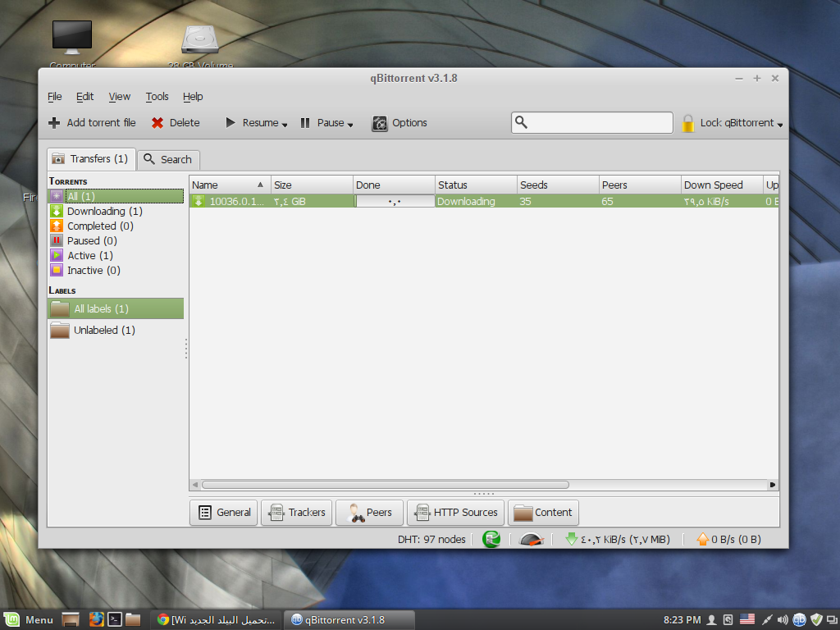Click the scroll left arrow of torrent list

pyautogui.click(x=195, y=485)
